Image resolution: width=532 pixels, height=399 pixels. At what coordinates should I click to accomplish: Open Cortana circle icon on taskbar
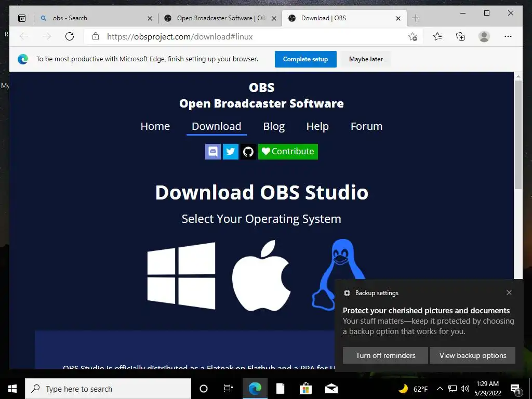pos(204,389)
